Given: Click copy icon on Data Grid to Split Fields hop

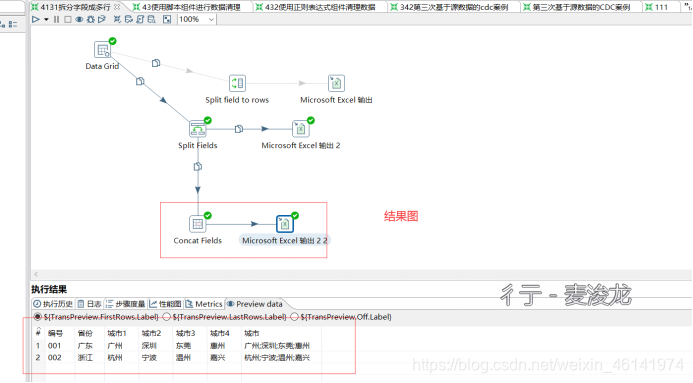Looking at the screenshot, I should [140, 81].
